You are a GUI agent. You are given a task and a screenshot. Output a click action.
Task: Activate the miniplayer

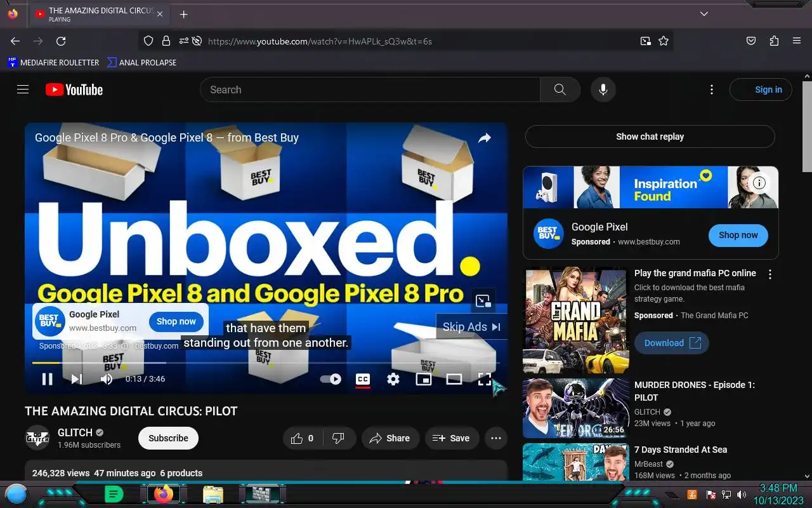423,379
